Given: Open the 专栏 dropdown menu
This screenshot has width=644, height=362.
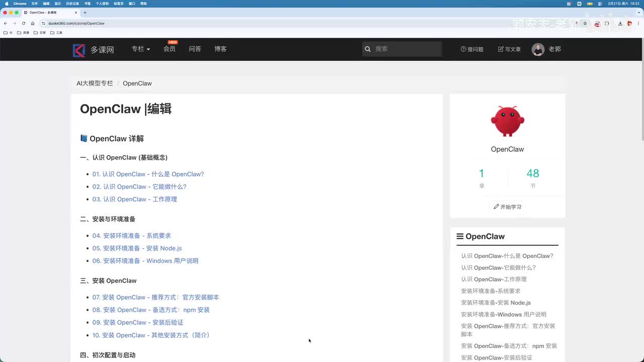Looking at the screenshot, I should pyautogui.click(x=141, y=49).
